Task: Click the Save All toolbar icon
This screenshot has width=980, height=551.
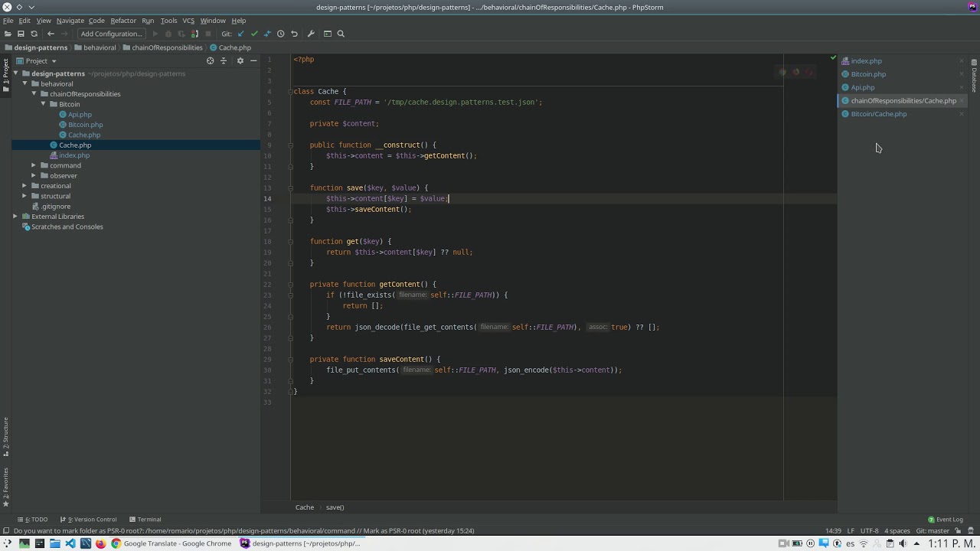Action: coord(21,34)
